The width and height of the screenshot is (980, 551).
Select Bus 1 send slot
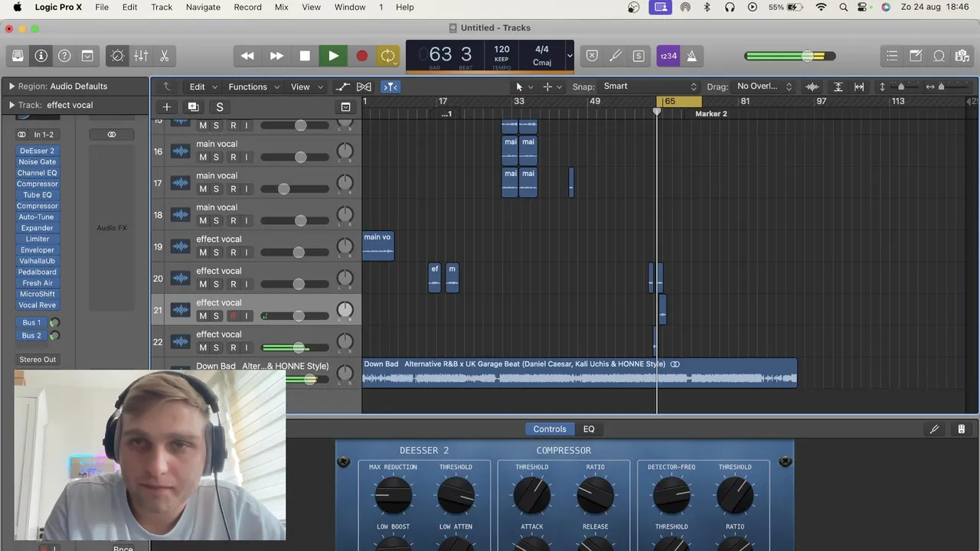point(31,323)
